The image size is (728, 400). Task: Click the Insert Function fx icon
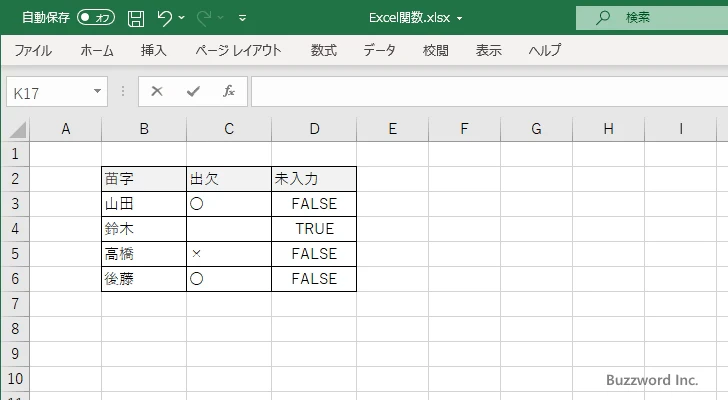point(229,91)
